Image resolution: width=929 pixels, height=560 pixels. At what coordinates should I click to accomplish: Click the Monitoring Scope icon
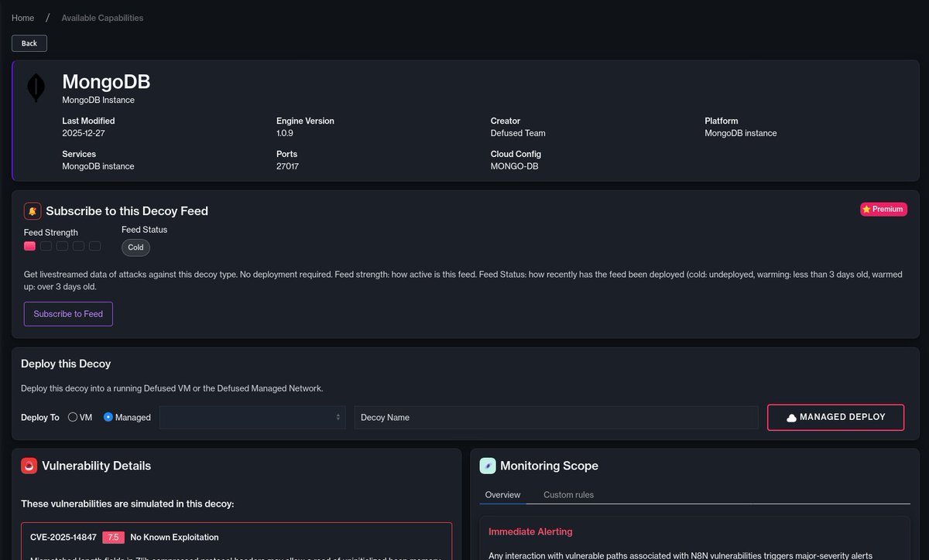click(488, 466)
